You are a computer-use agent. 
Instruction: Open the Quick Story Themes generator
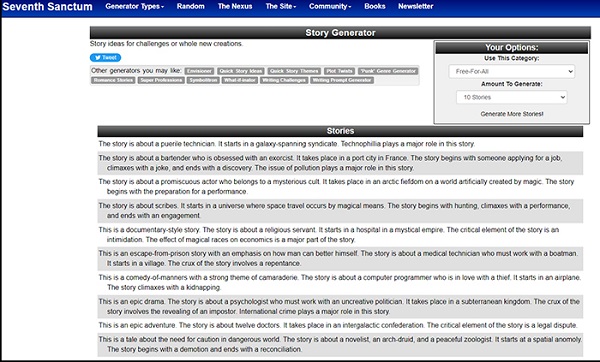[294, 71]
